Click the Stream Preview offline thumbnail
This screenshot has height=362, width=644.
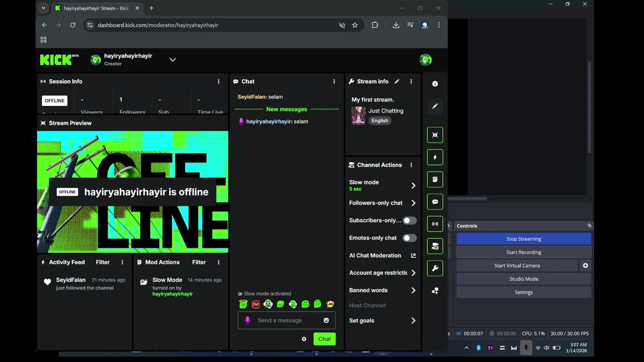133,192
